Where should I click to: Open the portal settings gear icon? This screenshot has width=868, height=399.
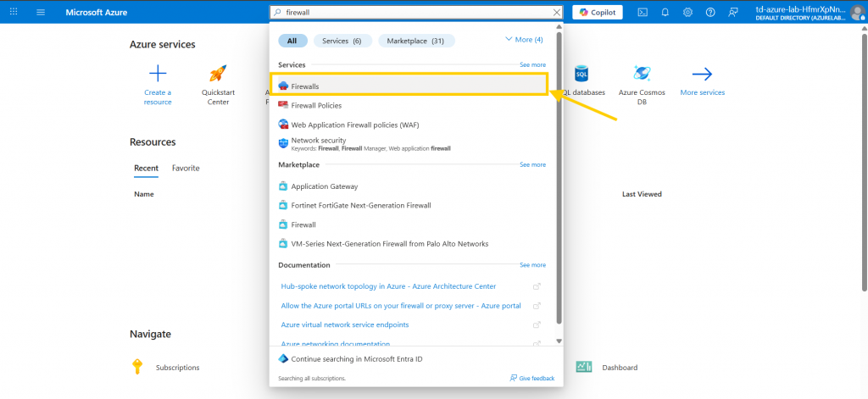point(687,12)
